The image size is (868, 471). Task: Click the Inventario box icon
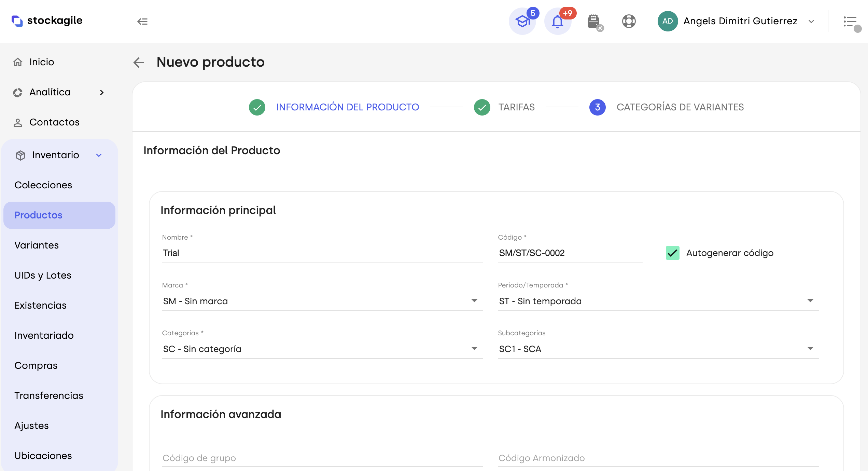pos(20,155)
